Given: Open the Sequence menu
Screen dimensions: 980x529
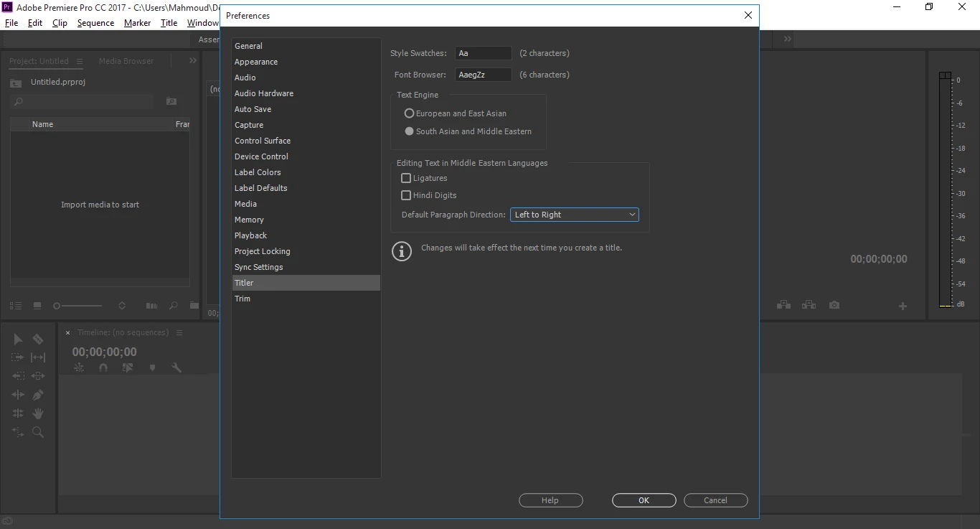Looking at the screenshot, I should tap(95, 23).
